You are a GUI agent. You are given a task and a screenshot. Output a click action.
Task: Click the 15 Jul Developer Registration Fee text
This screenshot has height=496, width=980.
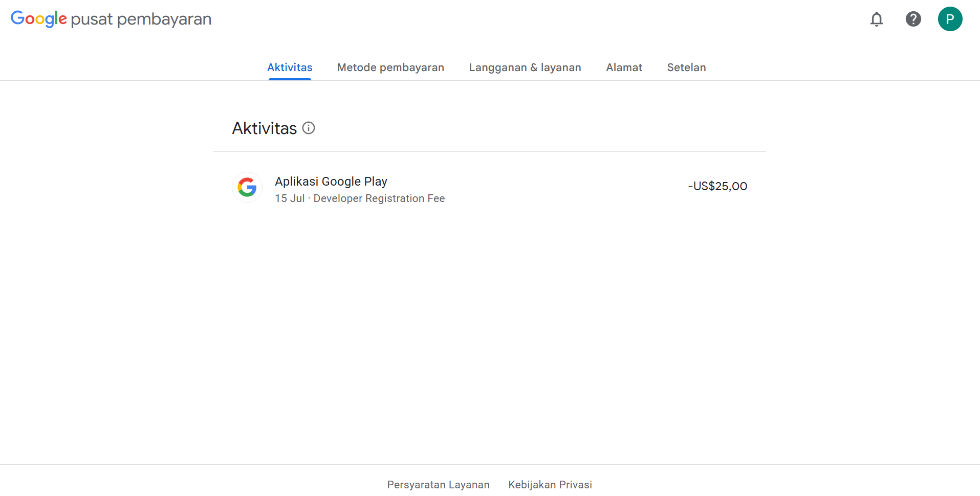(360, 198)
